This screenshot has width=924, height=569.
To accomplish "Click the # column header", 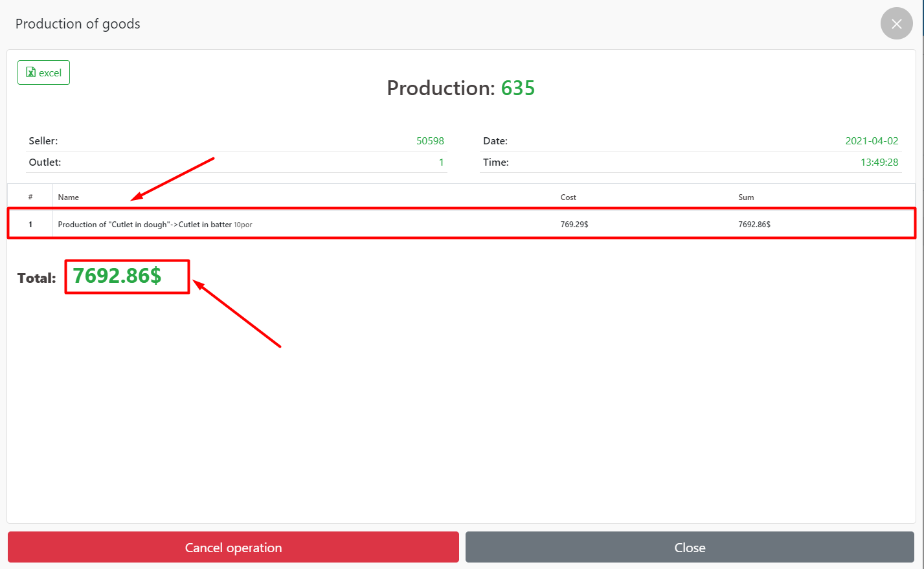I will [30, 197].
